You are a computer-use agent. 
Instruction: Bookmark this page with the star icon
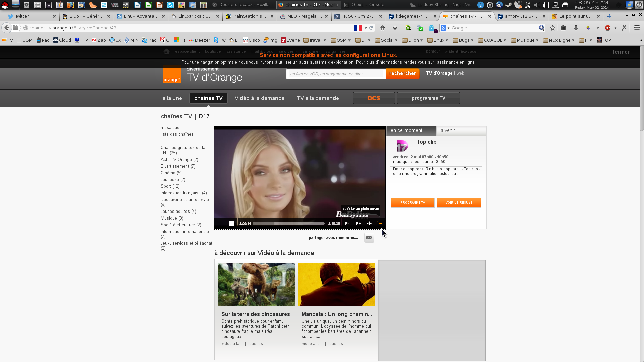[553, 28]
